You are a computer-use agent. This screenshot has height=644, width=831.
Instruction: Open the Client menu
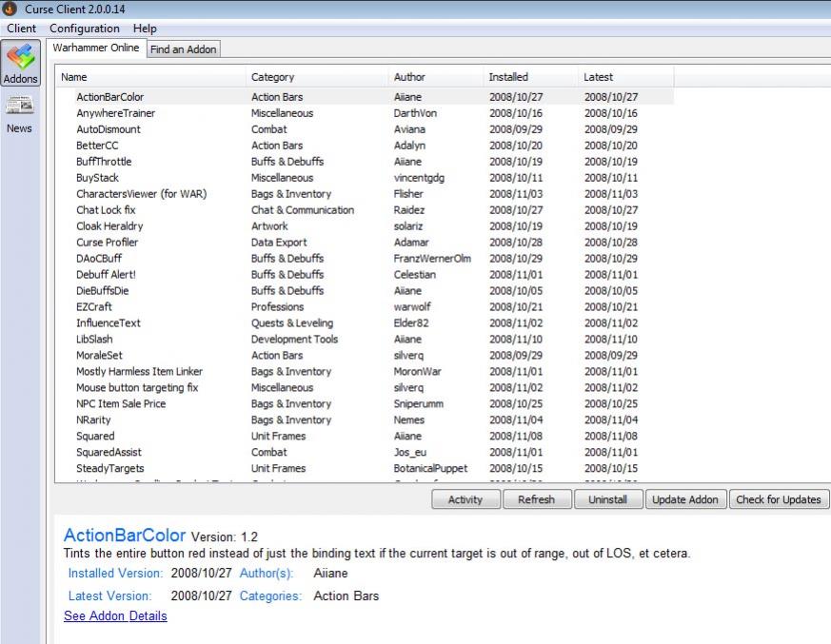coord(21,29)
